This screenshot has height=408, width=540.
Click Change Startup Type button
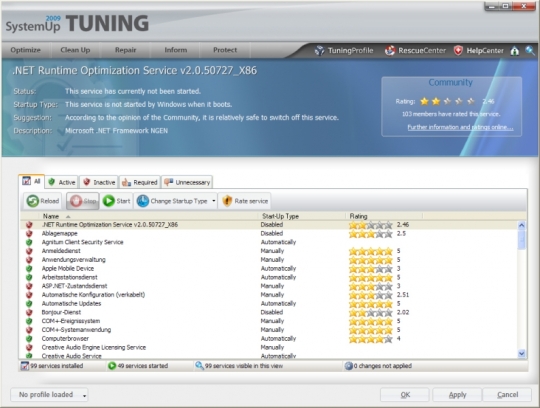[x=172, y=201]
